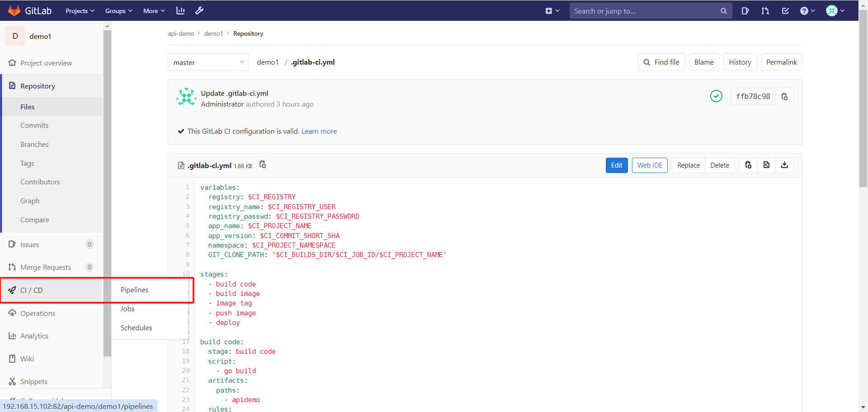
Task: Expand the help menu dropdown
Action: (x=807, y=10)
